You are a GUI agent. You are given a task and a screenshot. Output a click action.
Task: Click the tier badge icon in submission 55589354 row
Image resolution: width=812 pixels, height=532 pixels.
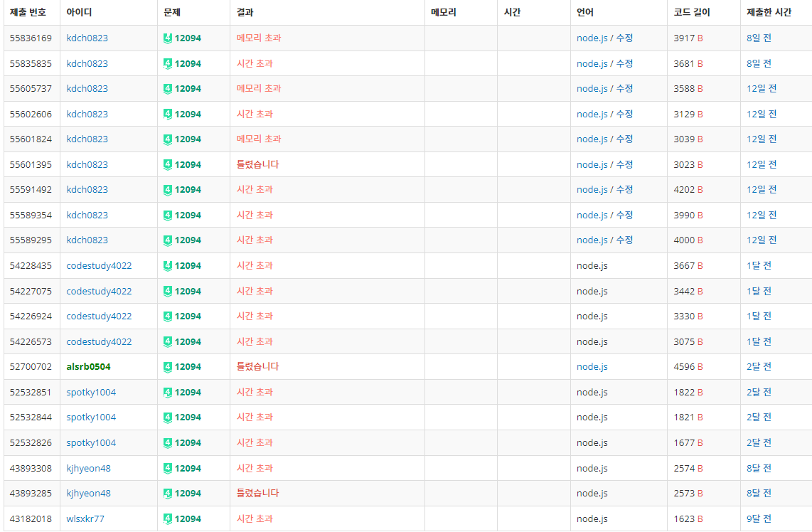pyautogui.click(x=167, y=215)
